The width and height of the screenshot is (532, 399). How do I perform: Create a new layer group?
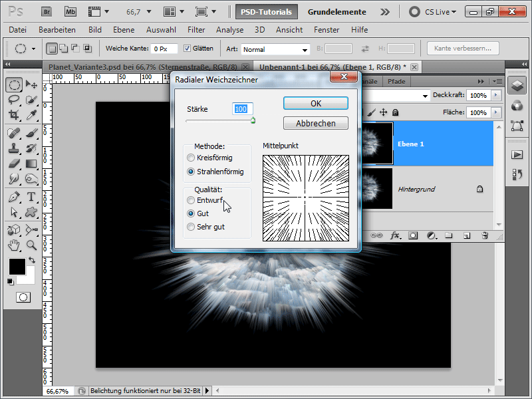click(449, 235)
